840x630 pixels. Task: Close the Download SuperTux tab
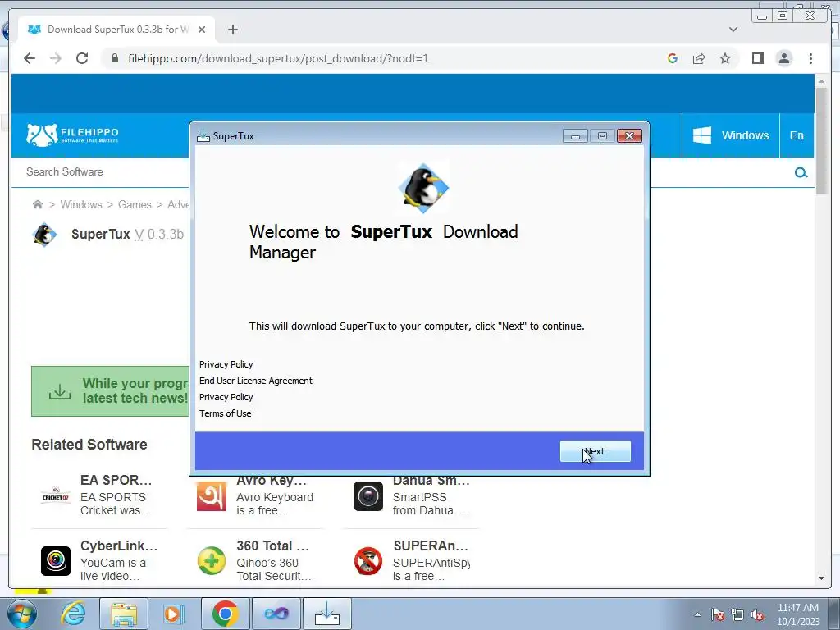202,30
